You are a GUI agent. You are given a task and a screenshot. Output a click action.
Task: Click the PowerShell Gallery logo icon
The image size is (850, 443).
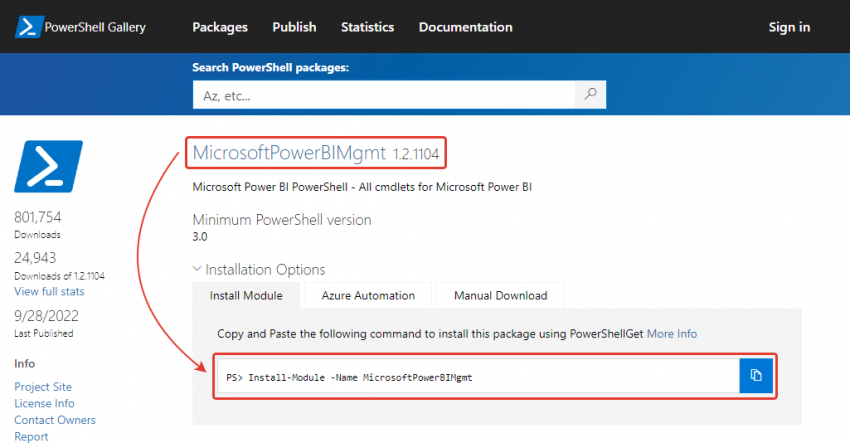click(29, 27)
